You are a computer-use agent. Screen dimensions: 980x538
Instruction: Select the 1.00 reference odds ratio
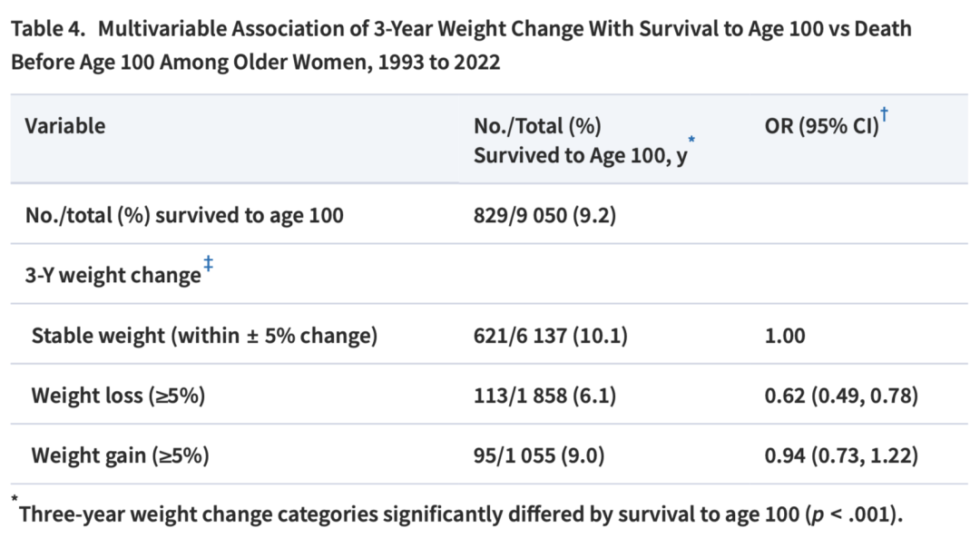click(x=785, y=336)
